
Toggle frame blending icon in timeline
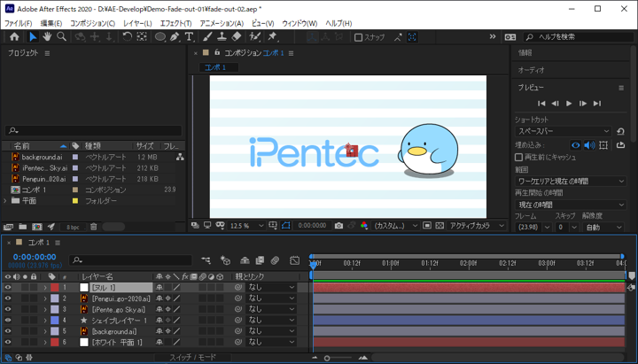point(260,260)
